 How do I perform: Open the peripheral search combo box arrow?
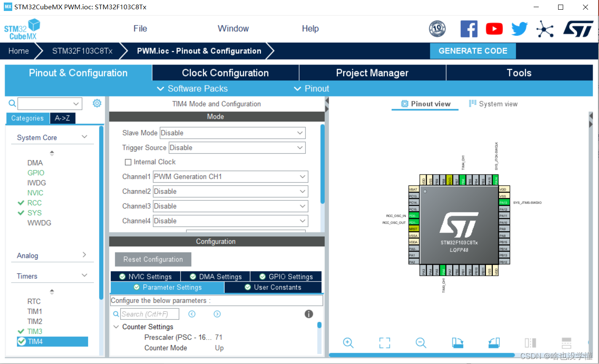pyautogui.click(x=76, y=104)
